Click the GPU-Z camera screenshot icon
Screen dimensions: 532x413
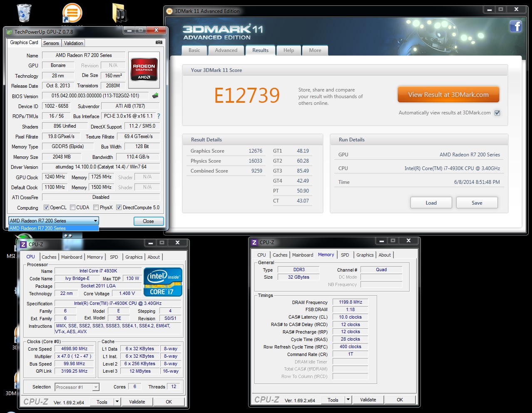pos(159,42)
